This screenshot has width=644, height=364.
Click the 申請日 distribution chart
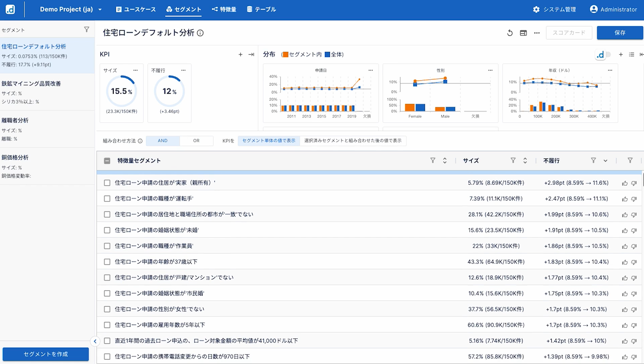[x=321, y=93]
